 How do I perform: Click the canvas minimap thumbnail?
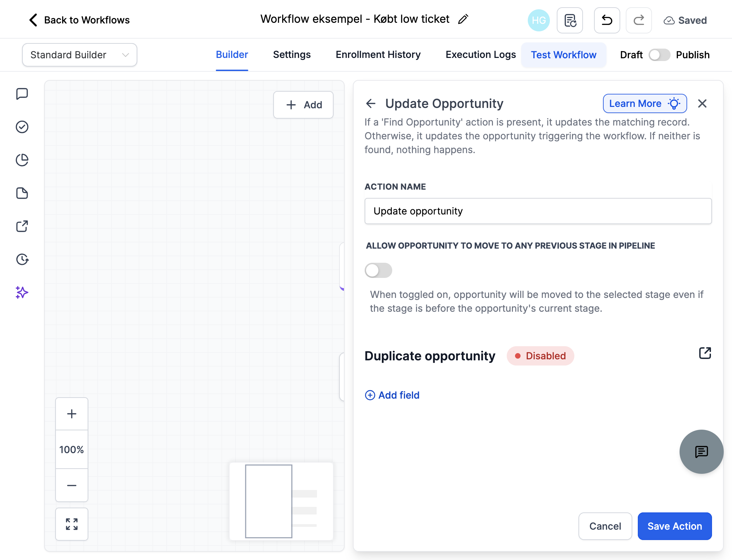[x=281, y=501]
